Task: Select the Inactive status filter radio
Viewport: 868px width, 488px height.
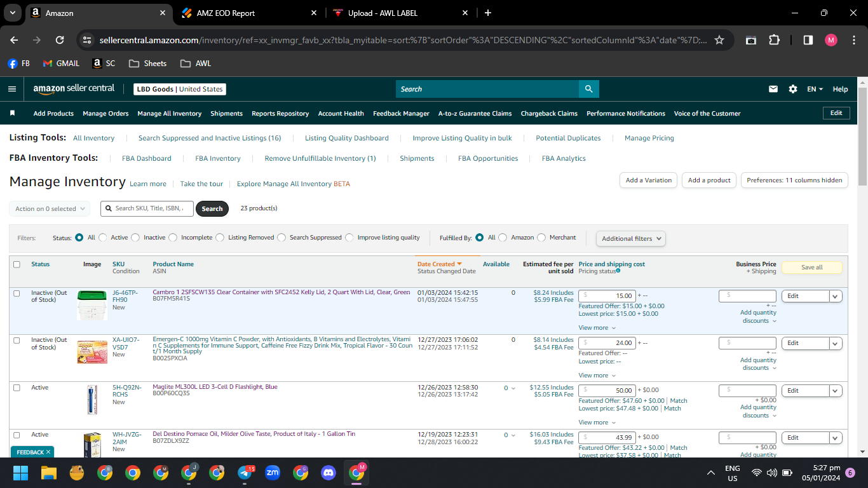Action: coord(135,238)
